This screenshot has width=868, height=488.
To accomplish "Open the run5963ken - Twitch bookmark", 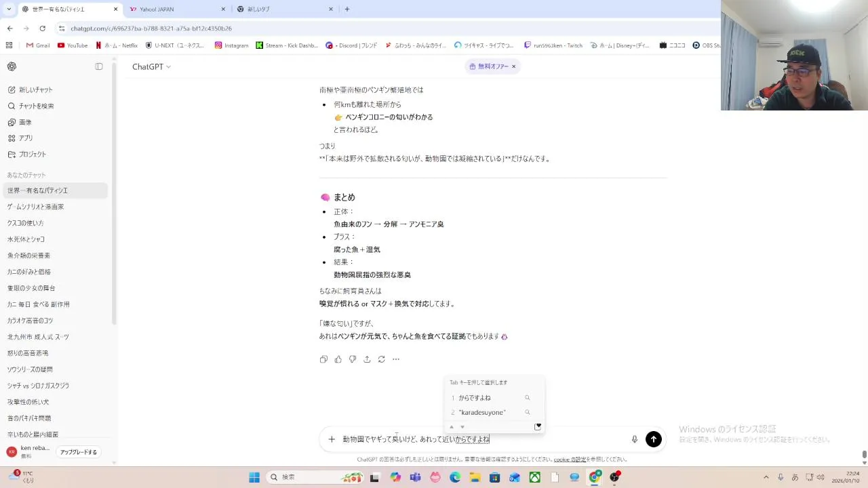I will point(553,45).
